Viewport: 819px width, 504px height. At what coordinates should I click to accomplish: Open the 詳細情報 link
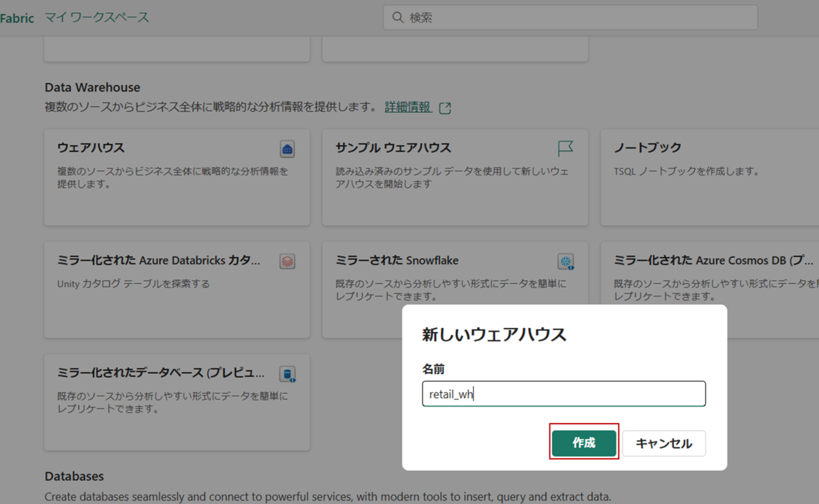407,107
